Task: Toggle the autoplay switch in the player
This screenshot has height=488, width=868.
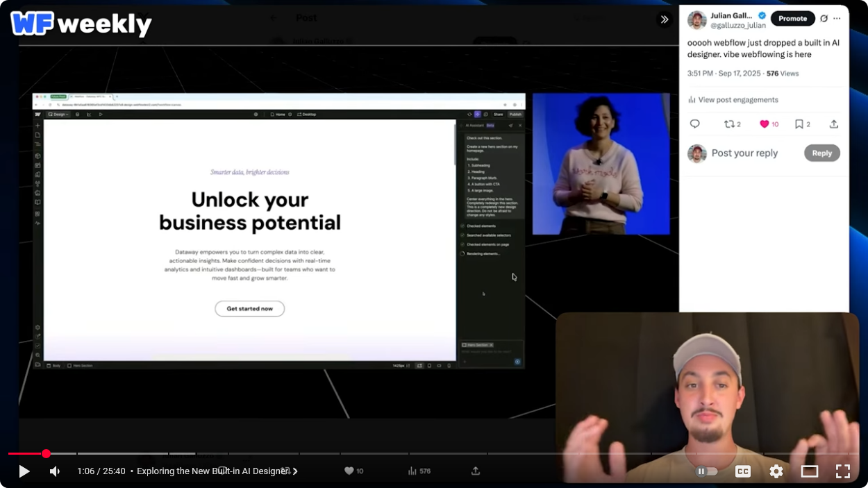Action: pyautogui.click(x=706, y=471)
